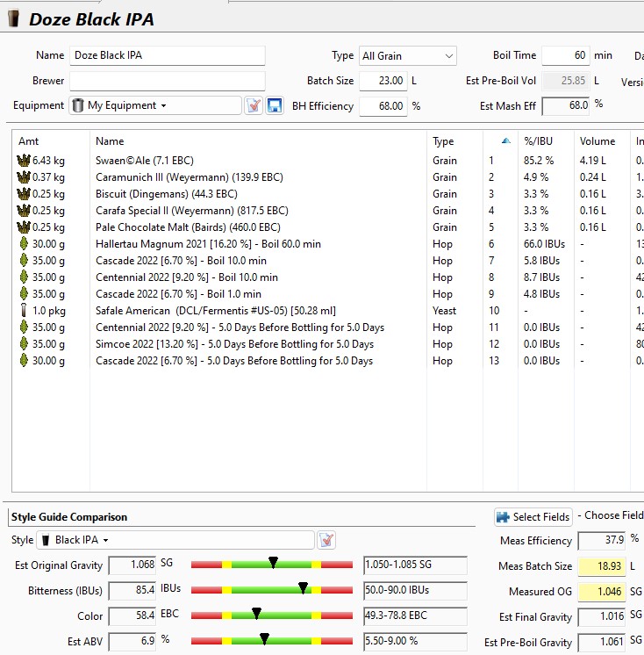The height and width of the screenshot is (655, 644).
Task: Select the Pale Chocolate Malt (Bairds) row
Action: (x=188, y=227)
